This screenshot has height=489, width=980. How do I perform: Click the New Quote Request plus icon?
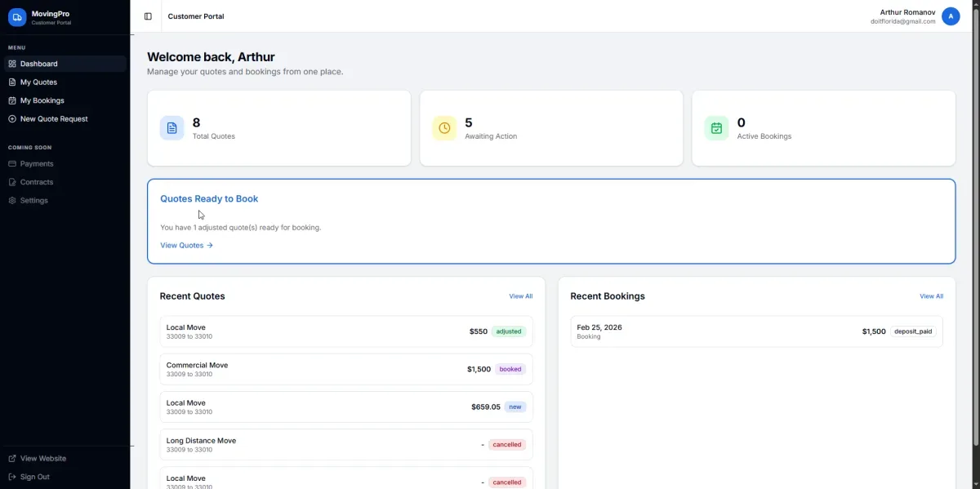tap(11, 118)
